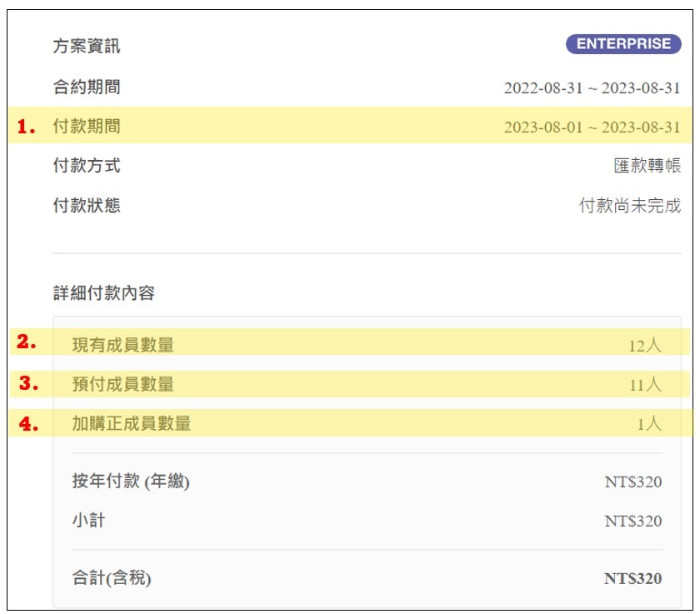
Task: Click the 按年付款 (年繳) label
Action: coord(131,482)
